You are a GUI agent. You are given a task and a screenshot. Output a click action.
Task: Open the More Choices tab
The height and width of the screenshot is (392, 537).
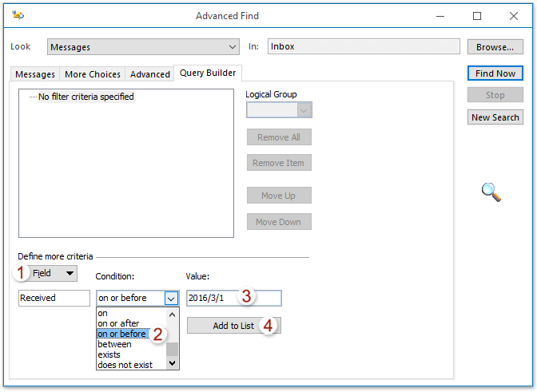(x=93, y=74)
